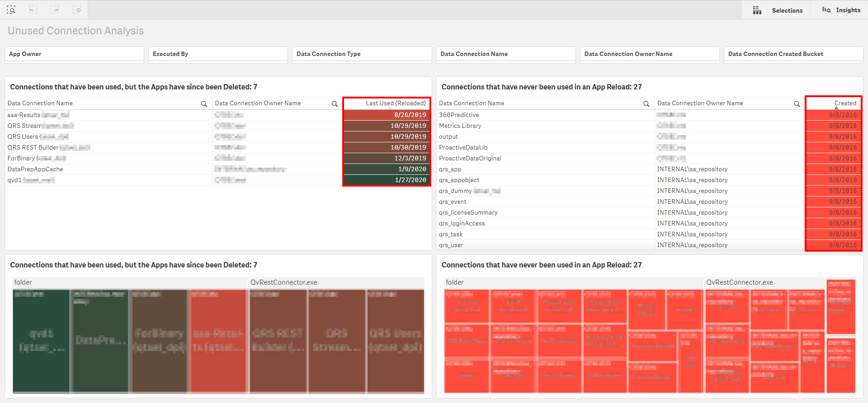This screenshot has height=403, width=868.
Task: Expand the Executed By filter
Action: [x=218, y=54]
